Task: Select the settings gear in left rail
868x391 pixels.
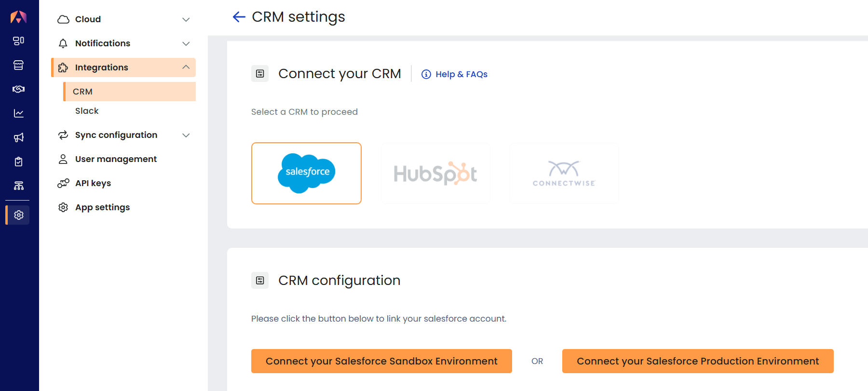Action: [x=18, y=215]
